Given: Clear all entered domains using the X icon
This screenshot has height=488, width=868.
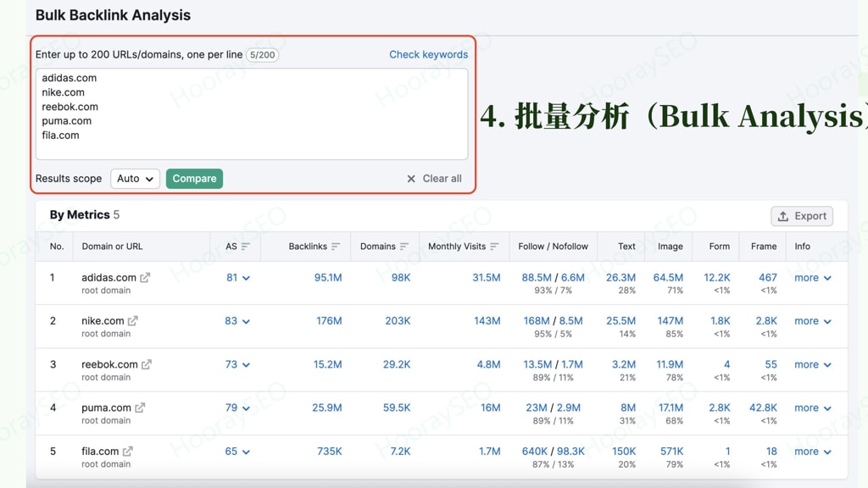Looking at the screenshot, I should tap(411, 179).
